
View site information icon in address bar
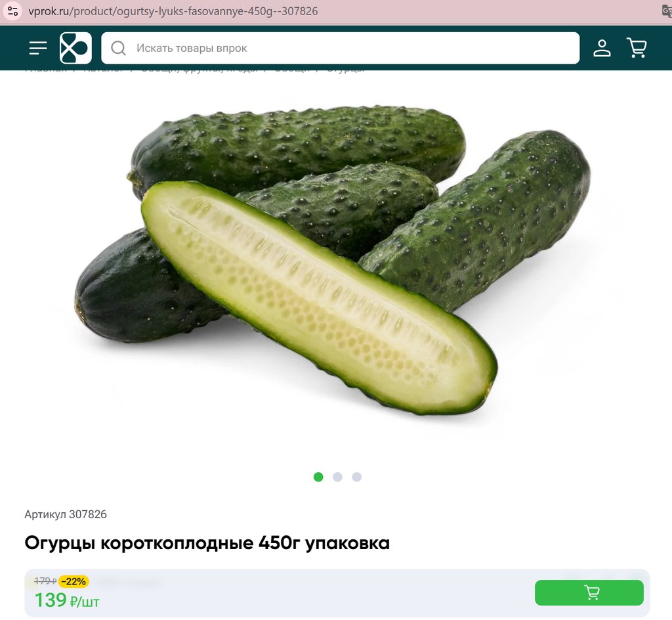point(12,11)
